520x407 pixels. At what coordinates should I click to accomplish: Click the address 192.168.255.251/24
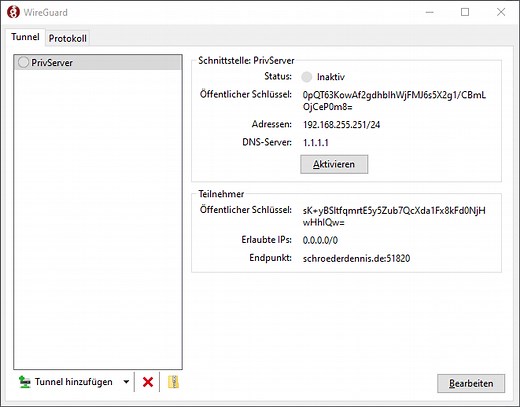coord(341,125)
